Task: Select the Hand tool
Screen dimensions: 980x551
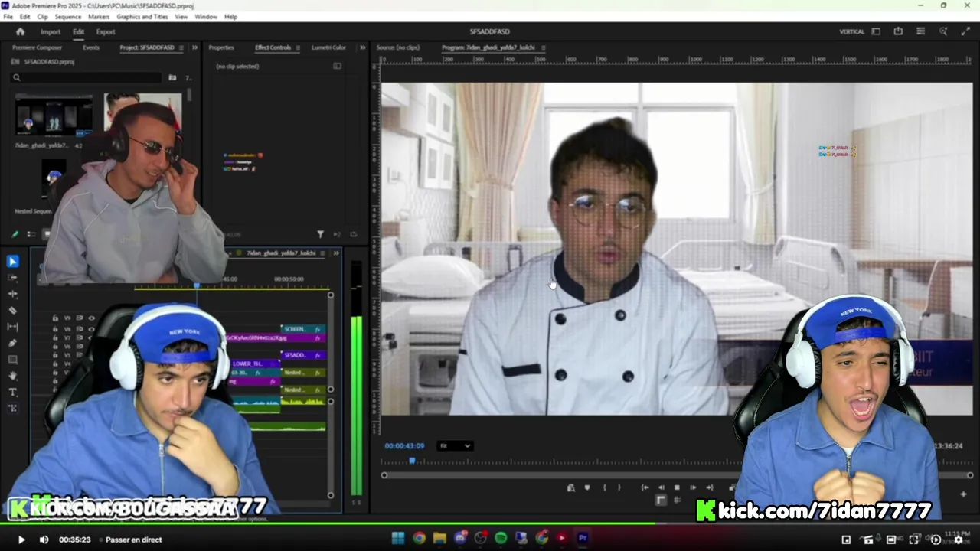Action: (12, 376)
